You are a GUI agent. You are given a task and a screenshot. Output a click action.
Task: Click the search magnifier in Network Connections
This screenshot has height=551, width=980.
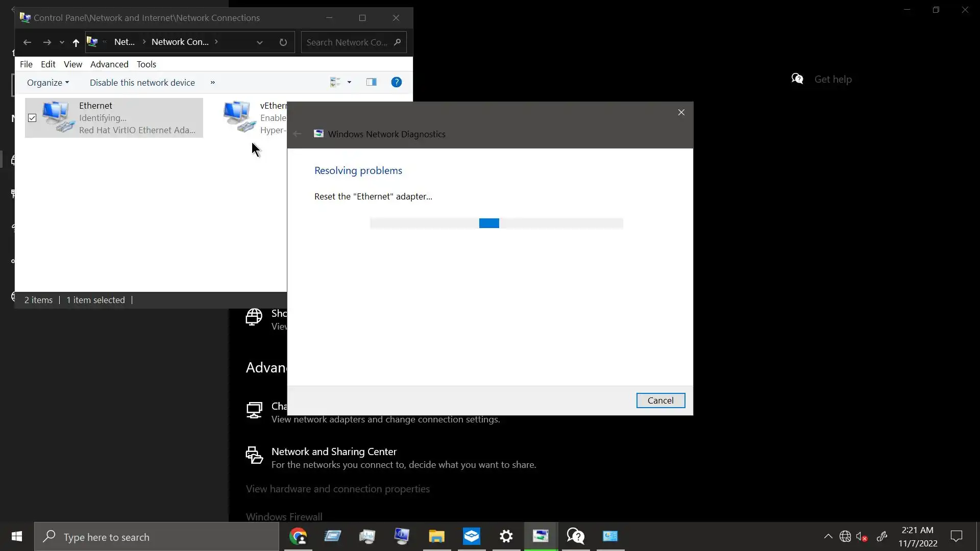[x=398, y=42]
